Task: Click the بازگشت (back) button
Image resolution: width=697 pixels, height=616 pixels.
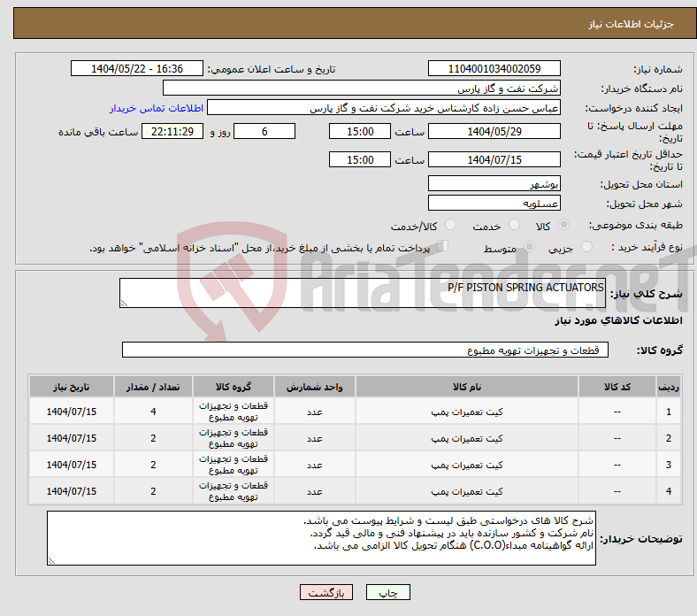Action: click(326, 592)
